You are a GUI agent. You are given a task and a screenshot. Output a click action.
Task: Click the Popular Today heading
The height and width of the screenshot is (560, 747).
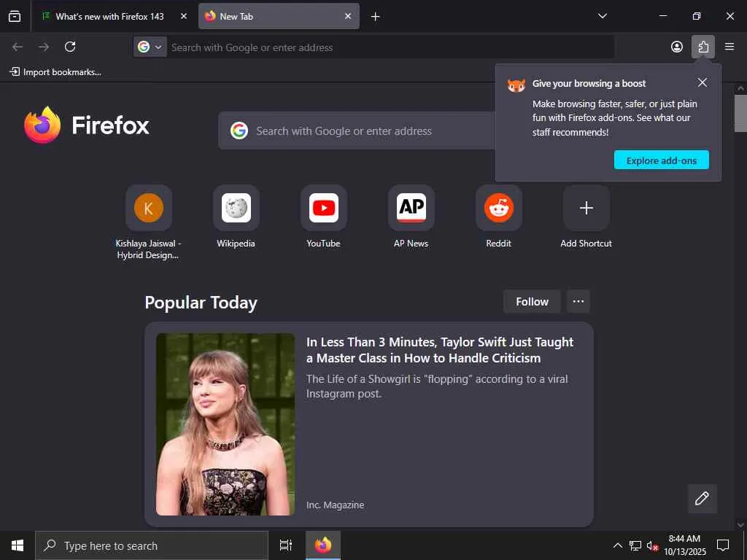201,303
